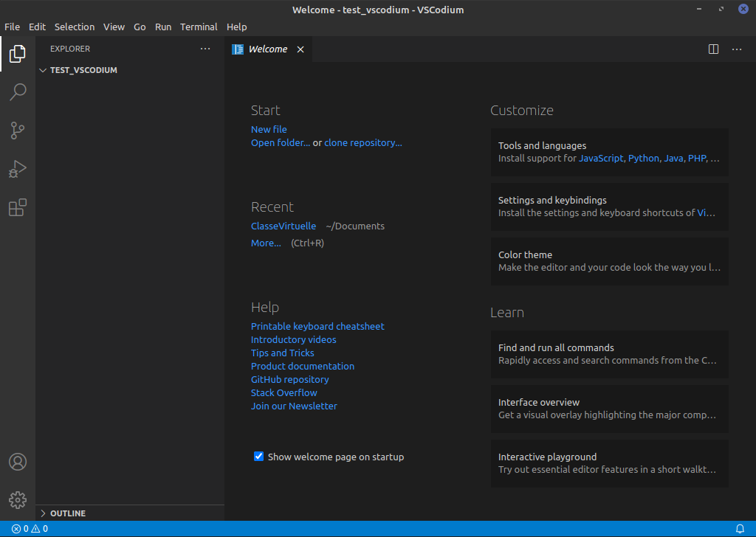This screenshot has height=537, width=756.
Task: Uncheck Show welcome page on startup
Action: pos(258,457)
